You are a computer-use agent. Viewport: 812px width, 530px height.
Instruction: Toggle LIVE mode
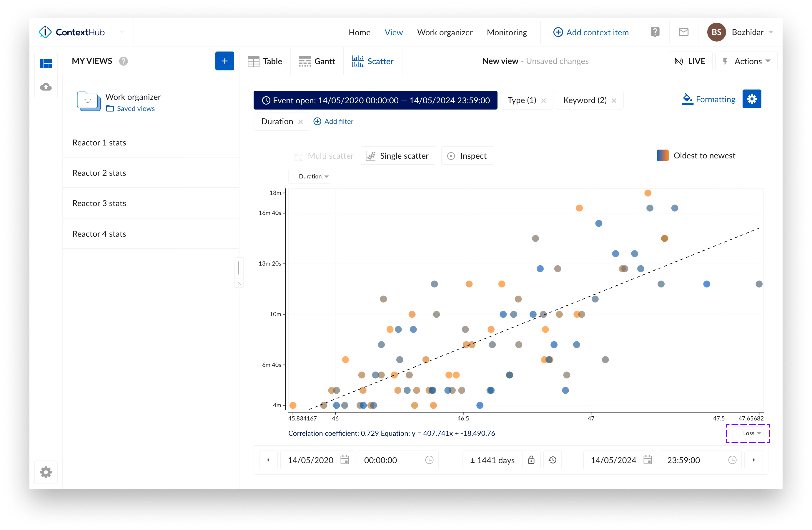690,61
